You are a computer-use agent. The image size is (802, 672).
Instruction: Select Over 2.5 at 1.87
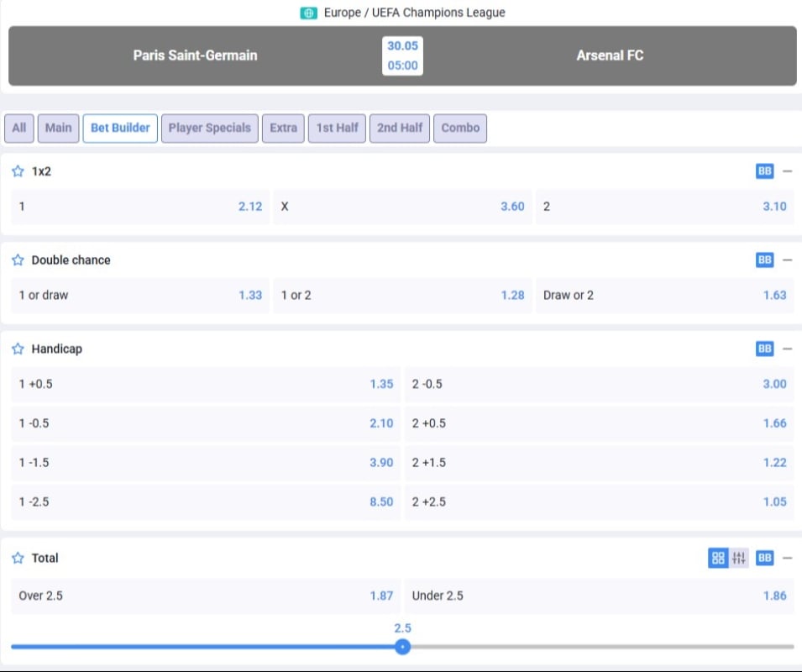point(206,596)
